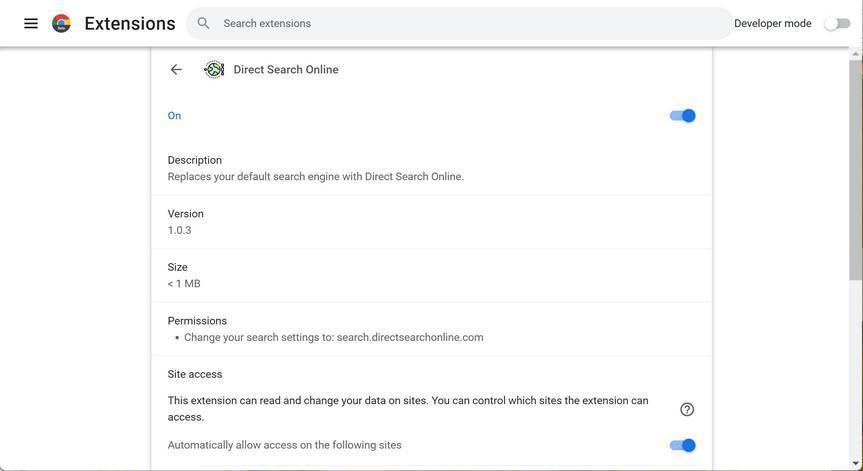Click the scrollbar down arrow
This screenshot has width=863, height=471.
[856, 464]
